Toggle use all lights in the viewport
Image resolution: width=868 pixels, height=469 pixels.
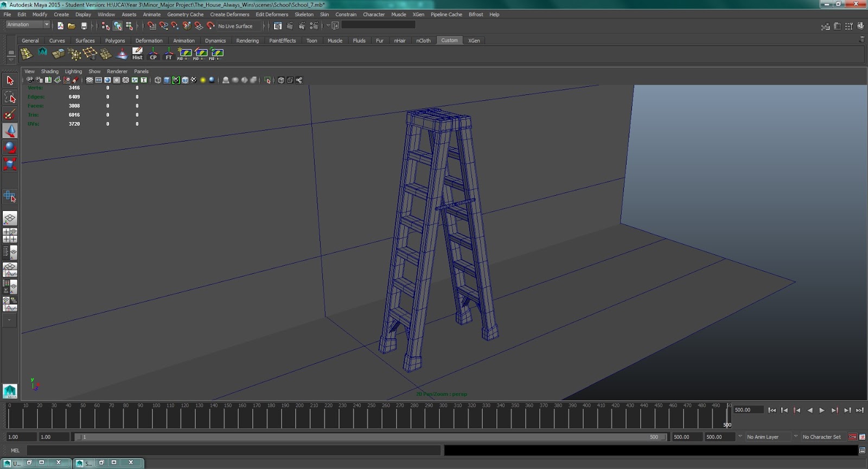coord(203,80)
